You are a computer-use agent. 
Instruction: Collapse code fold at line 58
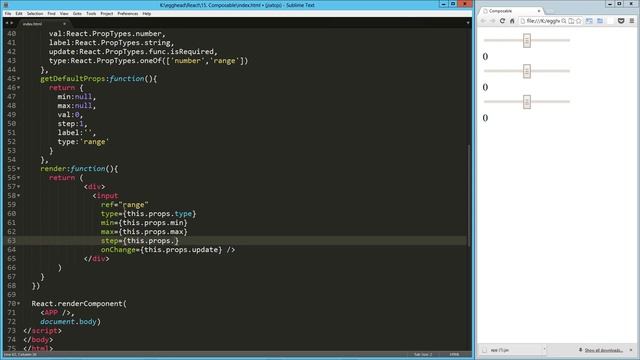pyautogui.click(x=18, y=196)
